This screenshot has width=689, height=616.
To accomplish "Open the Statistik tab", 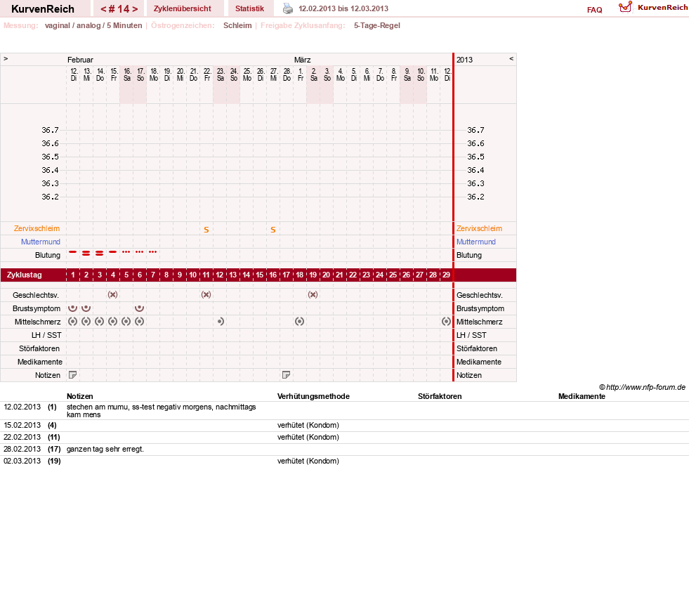I will coord(249,8).
